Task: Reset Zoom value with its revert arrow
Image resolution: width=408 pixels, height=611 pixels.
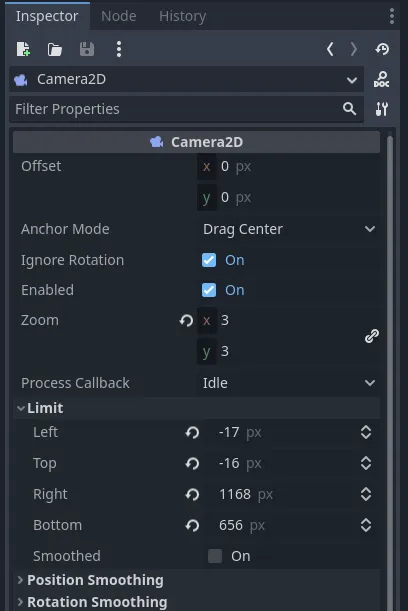Action: pyautogui.click(x=186, y=321)
